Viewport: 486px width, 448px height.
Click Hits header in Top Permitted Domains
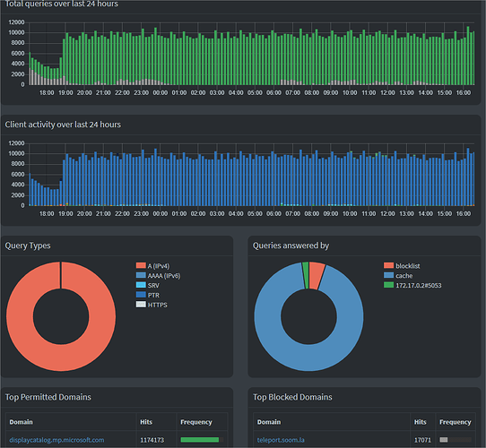tap(146, 422)
